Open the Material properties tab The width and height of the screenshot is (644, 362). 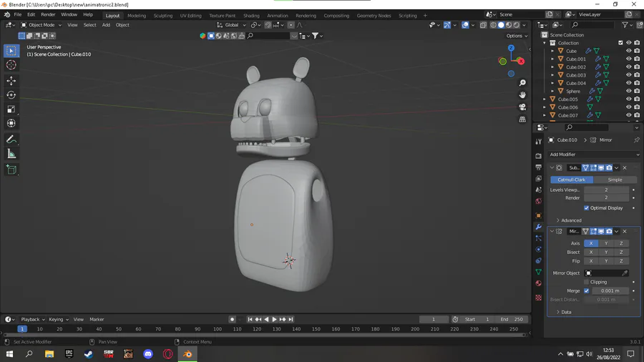pos(538,283)
